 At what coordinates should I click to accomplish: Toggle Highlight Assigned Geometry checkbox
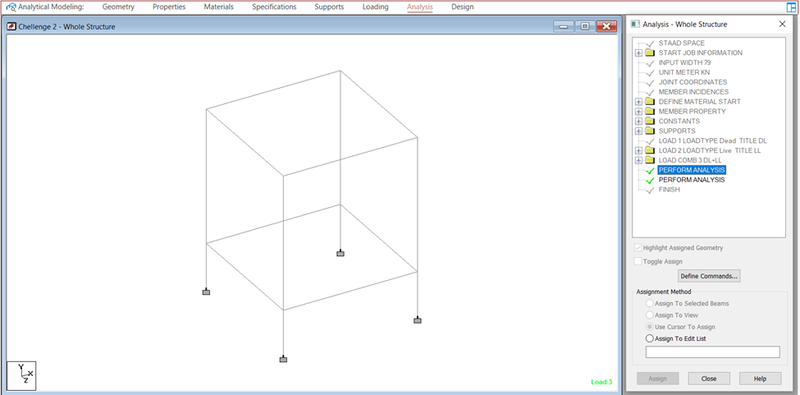click(x=637, y=248)
